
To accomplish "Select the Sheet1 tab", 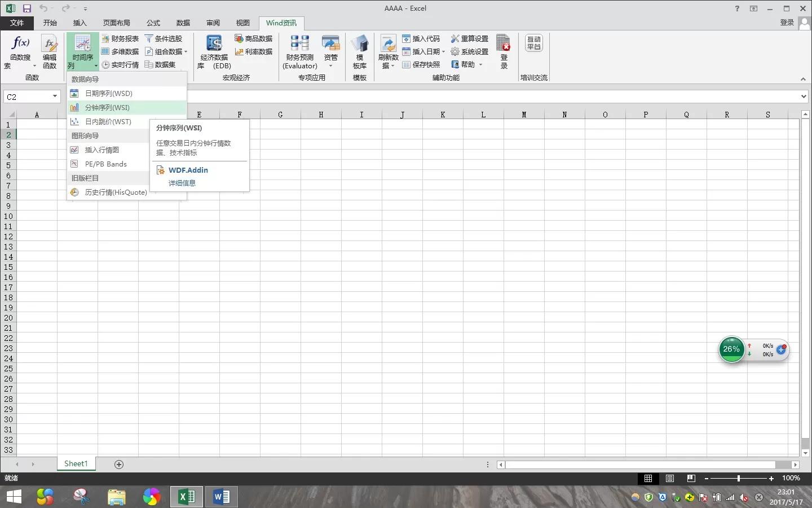I will [x=76, y=463].
